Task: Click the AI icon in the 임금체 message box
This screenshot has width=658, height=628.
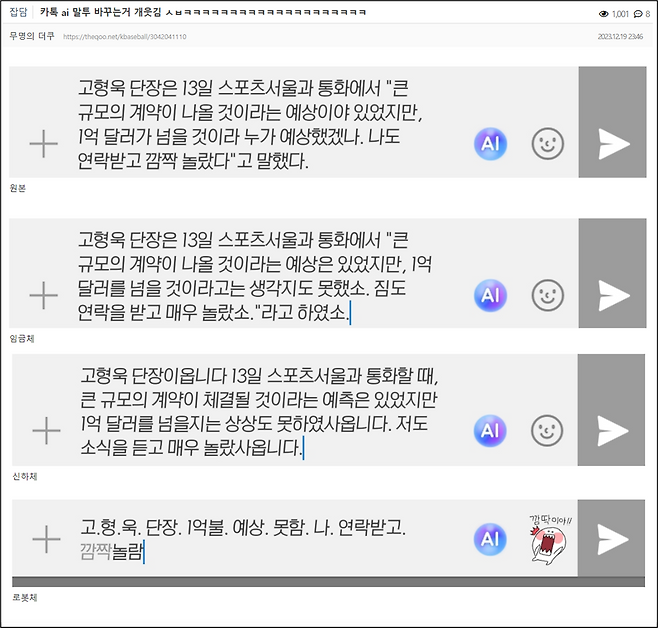Action: click(490, 295)
